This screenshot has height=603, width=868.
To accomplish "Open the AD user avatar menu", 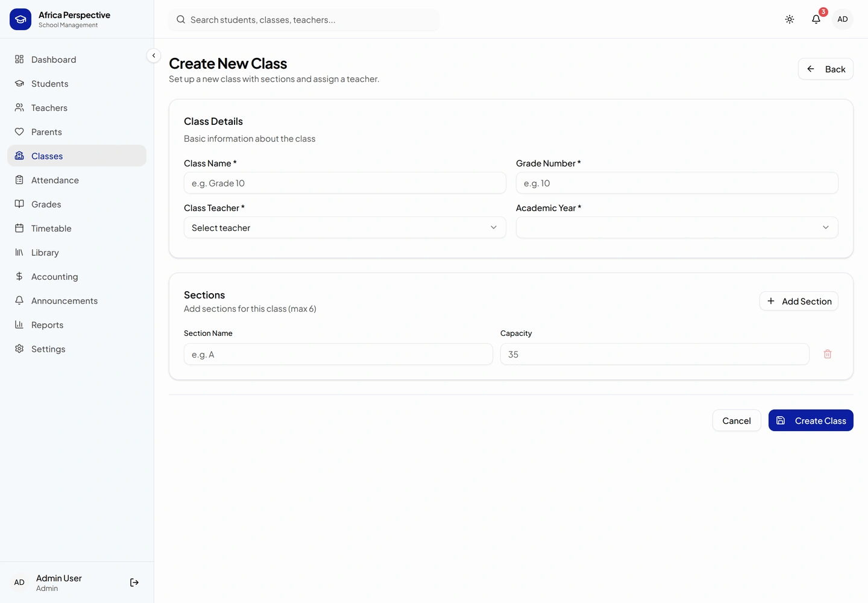I will tap(843, 19).
